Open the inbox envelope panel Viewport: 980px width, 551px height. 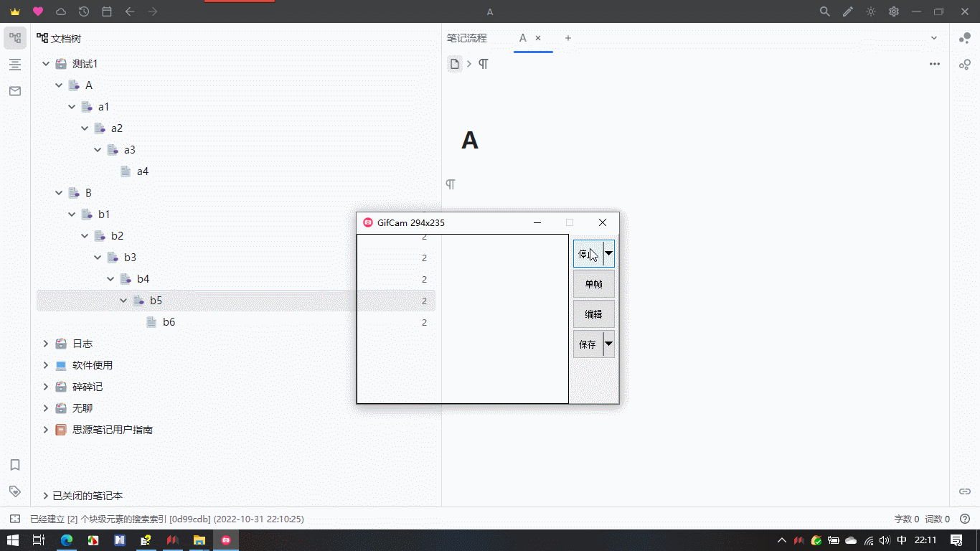[15, 91]
